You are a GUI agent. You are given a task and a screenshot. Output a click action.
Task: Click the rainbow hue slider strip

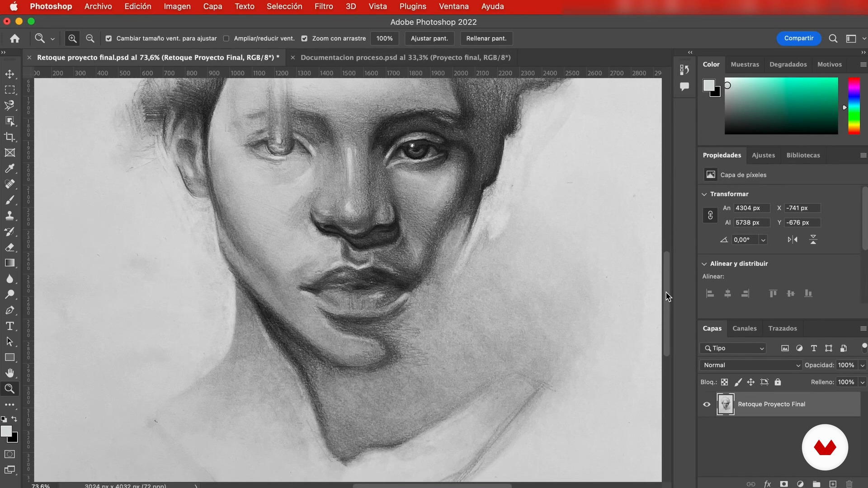point(854,106)
